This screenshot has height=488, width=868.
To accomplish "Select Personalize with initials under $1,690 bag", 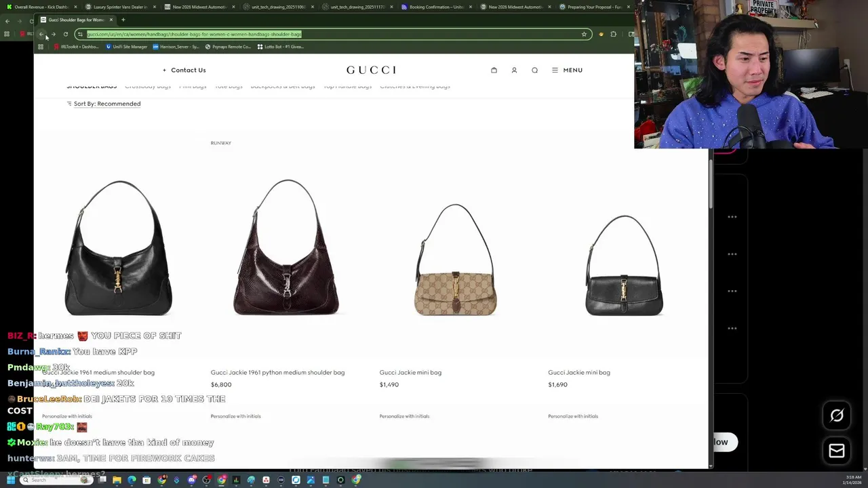I will point(573,416).
